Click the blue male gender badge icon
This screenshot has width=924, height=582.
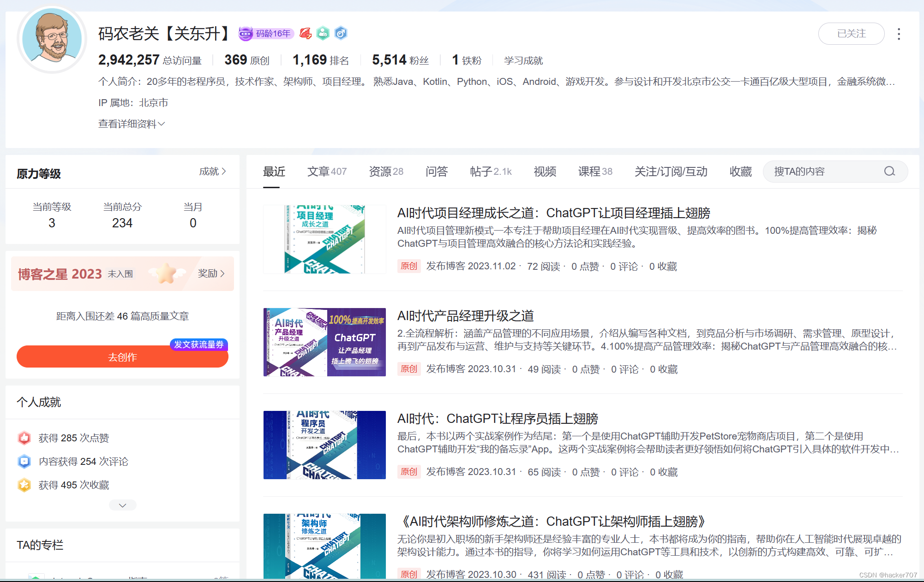(x=341, y=33)
